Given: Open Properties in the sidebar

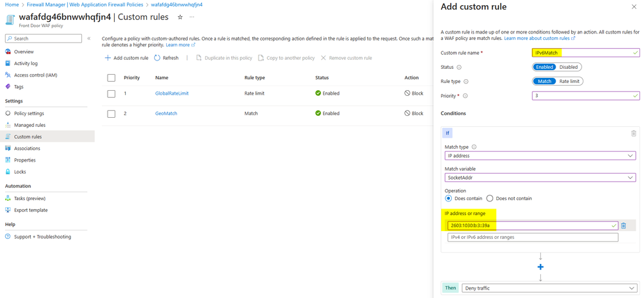Looking at the screenshot, I should point(24,160).
